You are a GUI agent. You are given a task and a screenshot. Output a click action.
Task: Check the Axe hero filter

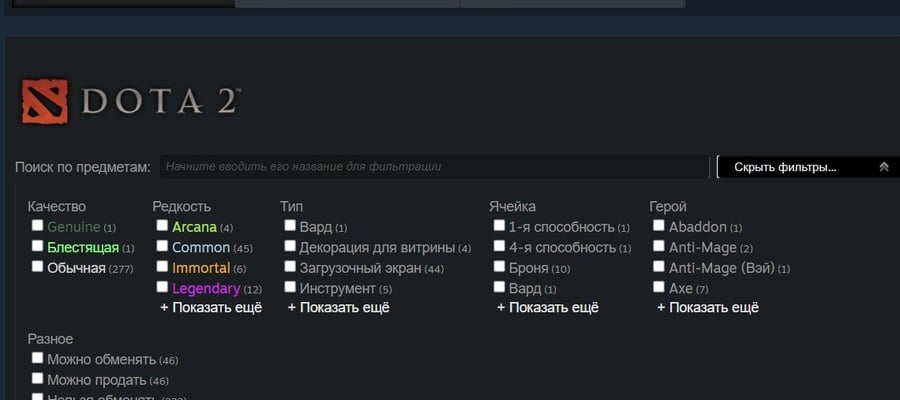pyautogui.click(x=658, y=286)
